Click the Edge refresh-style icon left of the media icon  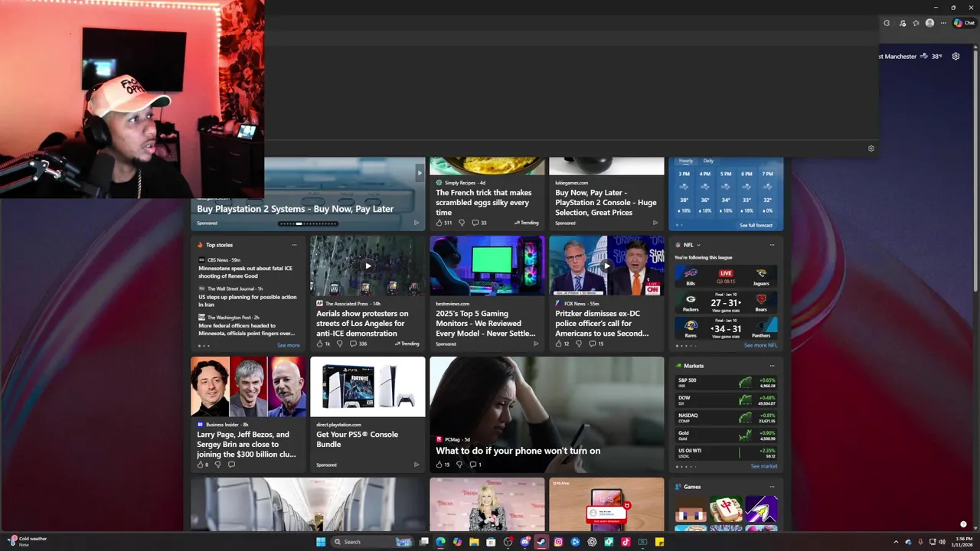(x=887, y=23)
